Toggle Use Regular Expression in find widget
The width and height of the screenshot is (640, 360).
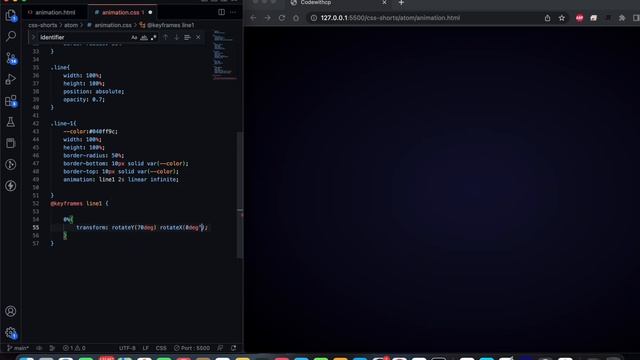[153, 37]
